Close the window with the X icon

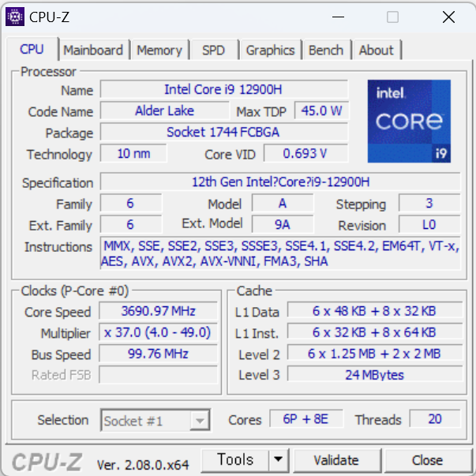click(448, 17)
